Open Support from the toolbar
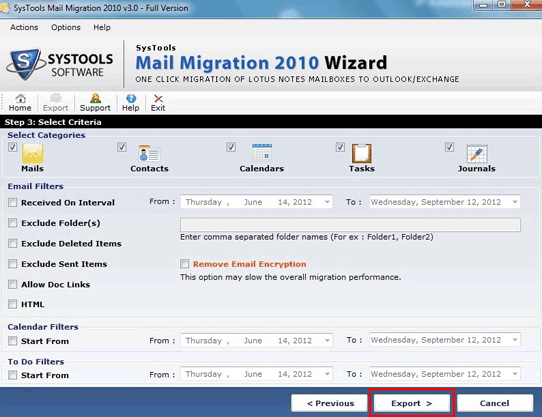 tap(95, 103)
